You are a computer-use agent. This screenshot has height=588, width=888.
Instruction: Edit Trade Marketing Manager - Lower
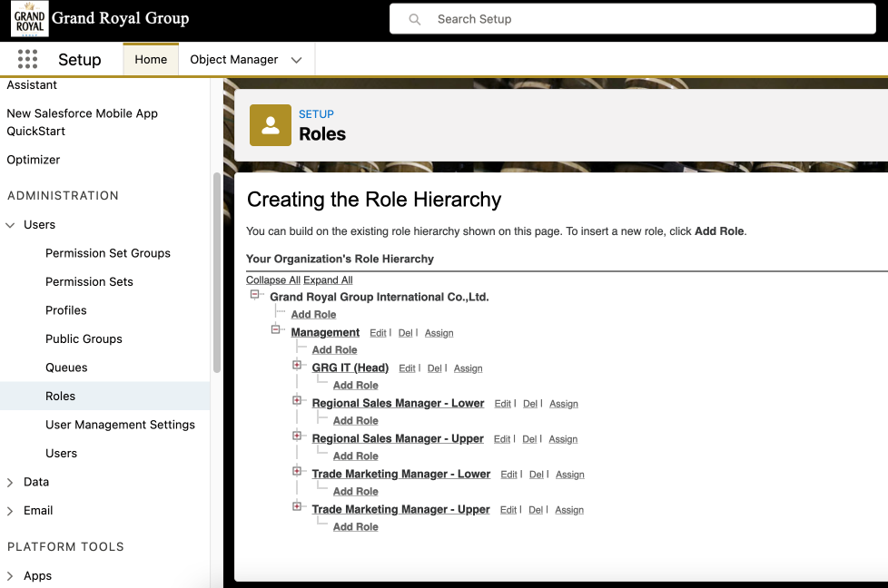point(508,475)
